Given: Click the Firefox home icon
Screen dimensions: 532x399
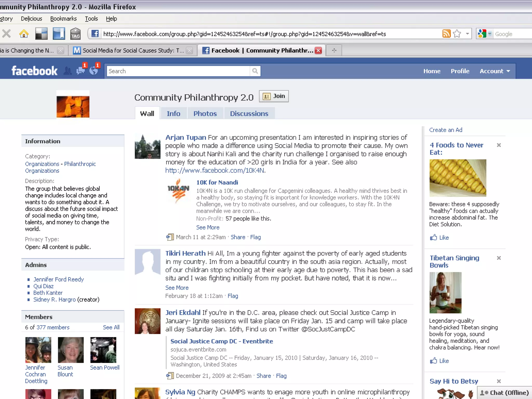Looking at the screenshot, I should 24,34.
